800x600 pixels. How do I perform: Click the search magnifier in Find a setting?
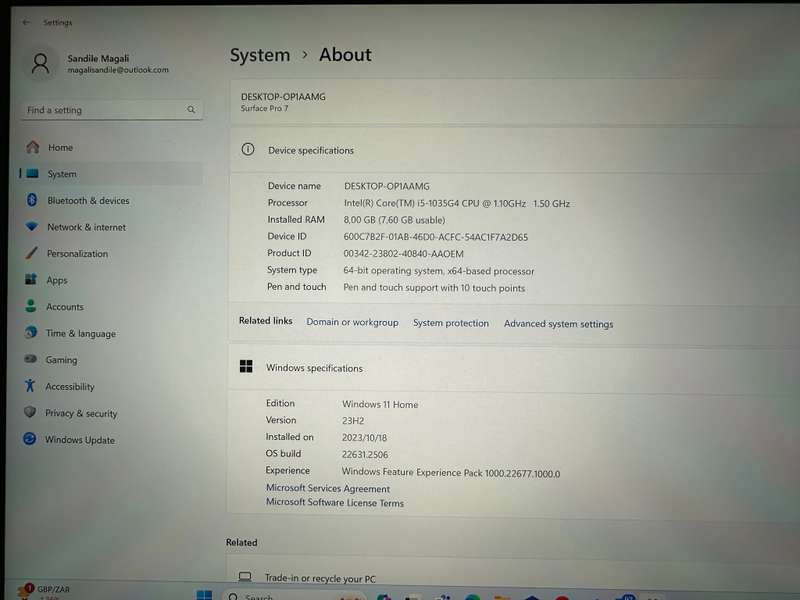(x=191, y=110)
